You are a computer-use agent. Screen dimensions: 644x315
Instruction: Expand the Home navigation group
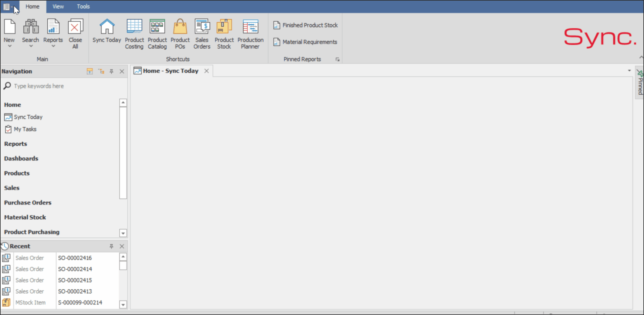13,105
